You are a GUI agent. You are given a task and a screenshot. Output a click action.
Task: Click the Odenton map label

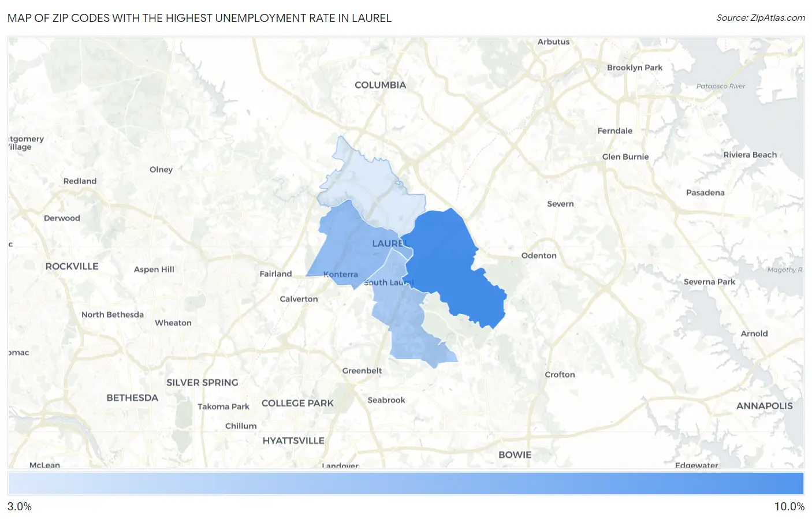pos(539,255)
